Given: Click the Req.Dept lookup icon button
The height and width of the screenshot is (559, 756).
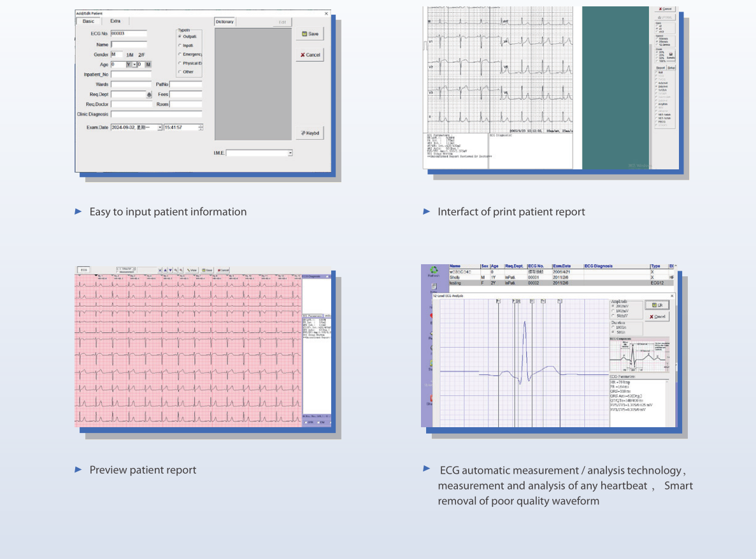Looking at the screenshot, I should point(149,94).
